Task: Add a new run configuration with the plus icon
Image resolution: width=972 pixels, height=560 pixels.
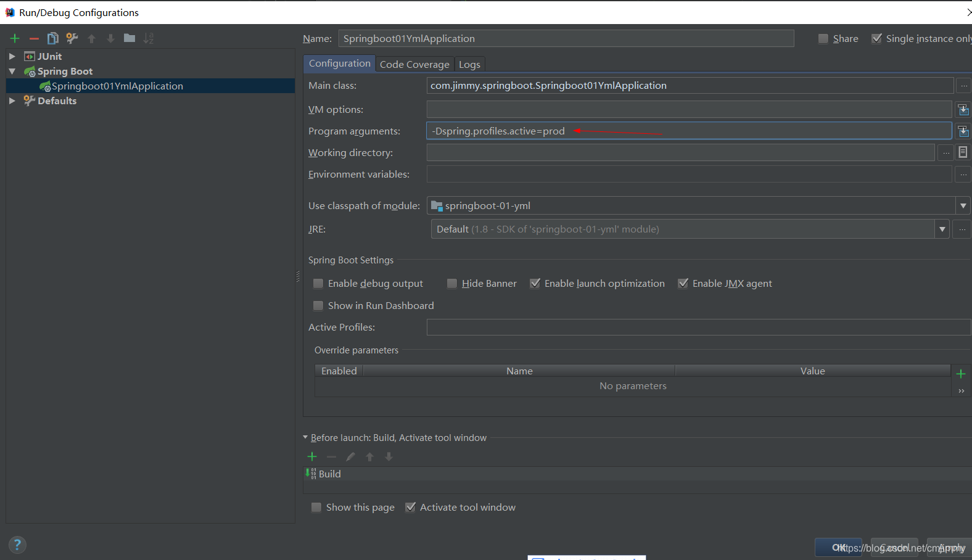Action: point(15,38)
